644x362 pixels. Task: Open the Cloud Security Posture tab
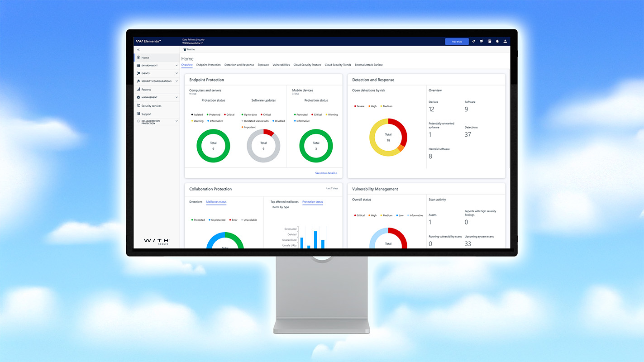[x=307, y=64]
